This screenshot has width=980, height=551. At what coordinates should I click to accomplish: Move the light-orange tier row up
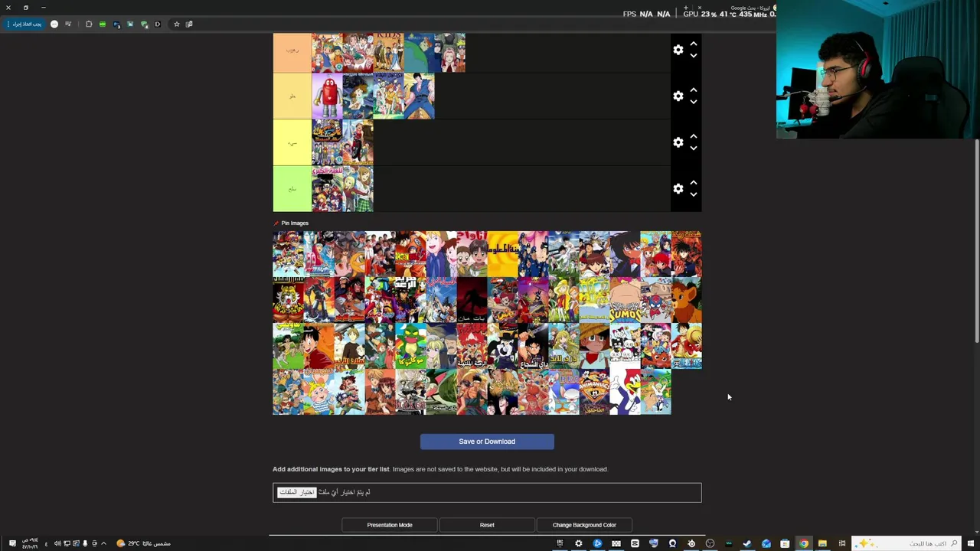[x=693, y=90]
